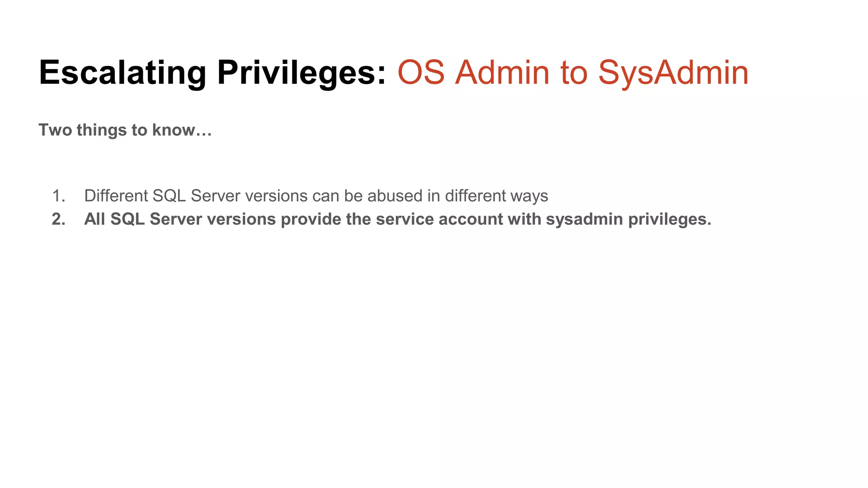Click the word "privileges." ending item two
Screen dimensions: 868x488
tap(670, 219)
